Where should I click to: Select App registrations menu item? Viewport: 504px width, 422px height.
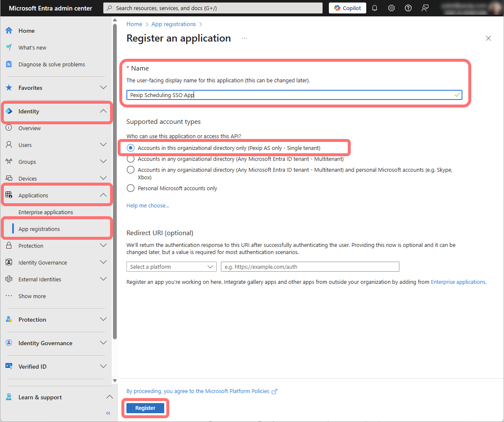pos(39,229)
